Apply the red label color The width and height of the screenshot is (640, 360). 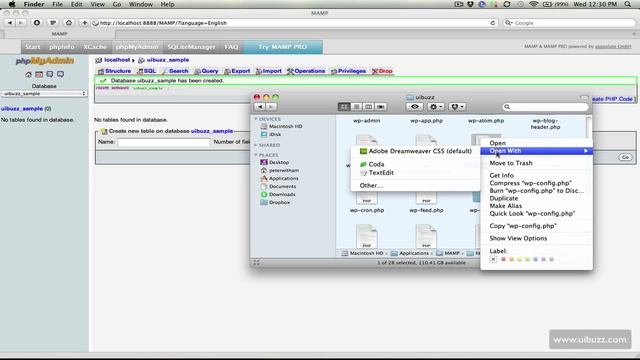pyautogui.click(x=504, y=260)
